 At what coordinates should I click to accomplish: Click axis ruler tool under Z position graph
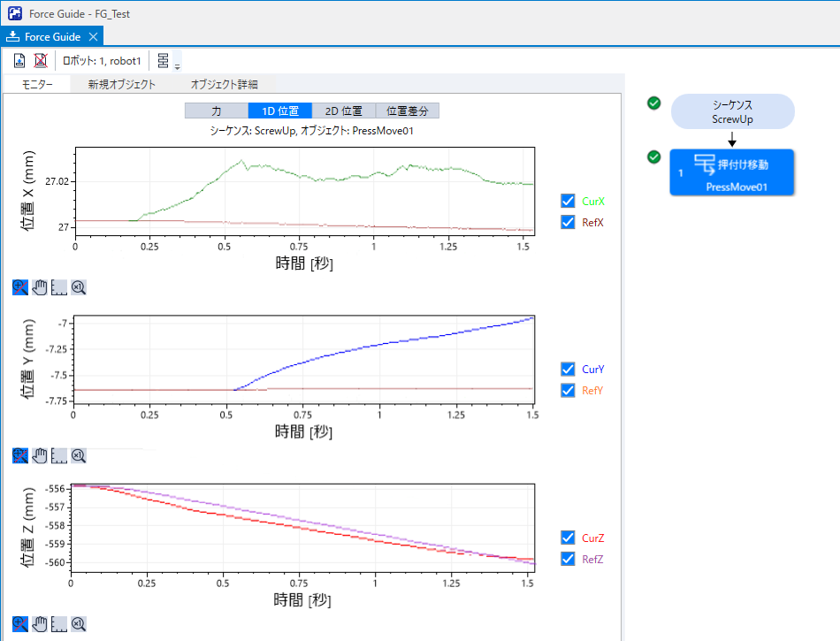pyautogui.click(x=59, y=624)
